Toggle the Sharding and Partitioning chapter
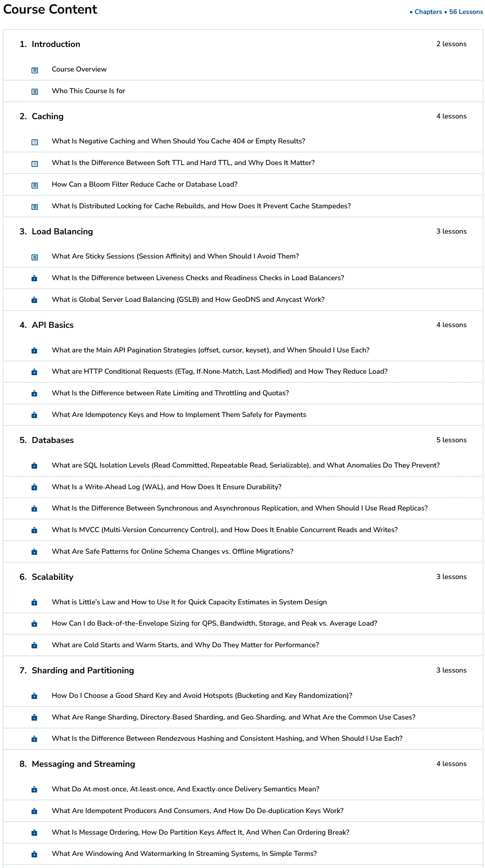 (243, 670)
